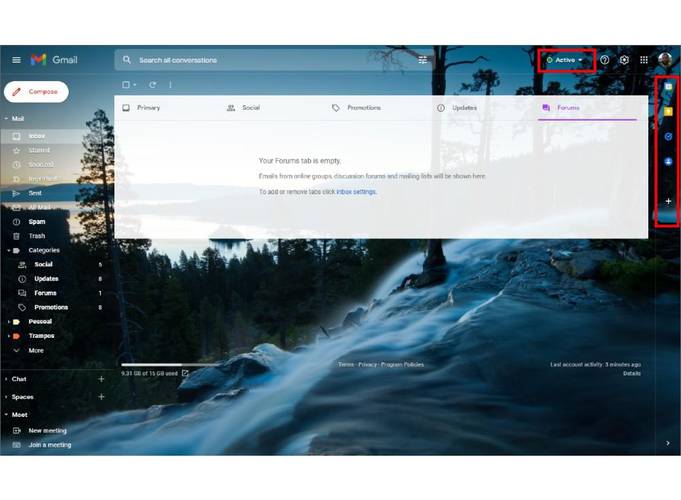Open Settings gear icon
Image resolution: width=681 pixels, height=500 pixels.
point(624,60)
